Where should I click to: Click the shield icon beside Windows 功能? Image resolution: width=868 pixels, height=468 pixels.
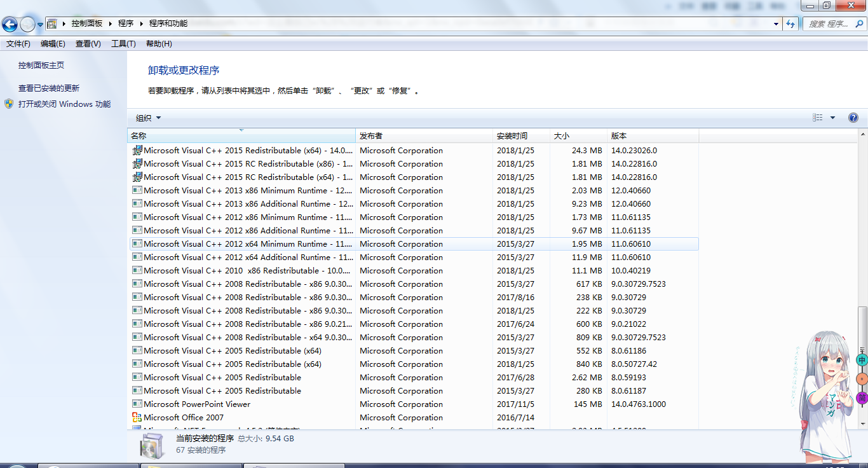pyautogui.click(x=9, y=104)
